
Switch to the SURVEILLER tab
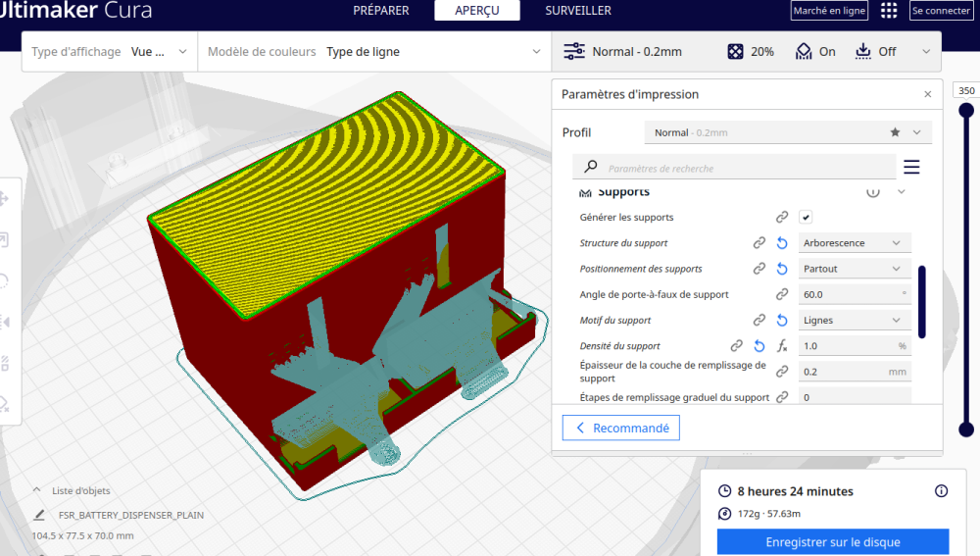[x=578, y=11]
